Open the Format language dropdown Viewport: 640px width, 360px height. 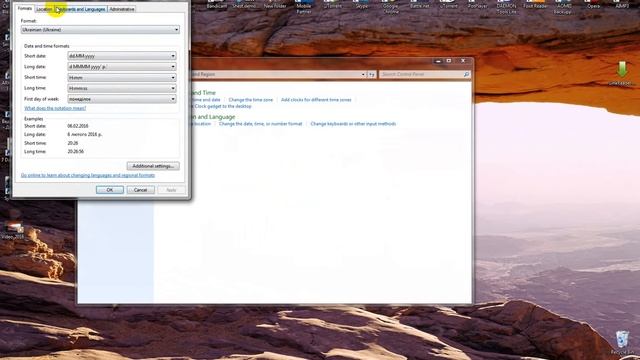coord(100,30)
